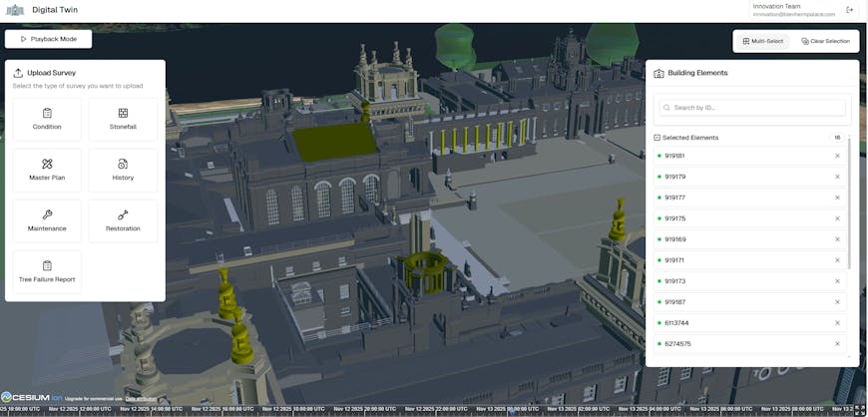Remove element 919177 from selection
The width and height of the screenshot is (868, 417).
(x=837, y=198)
